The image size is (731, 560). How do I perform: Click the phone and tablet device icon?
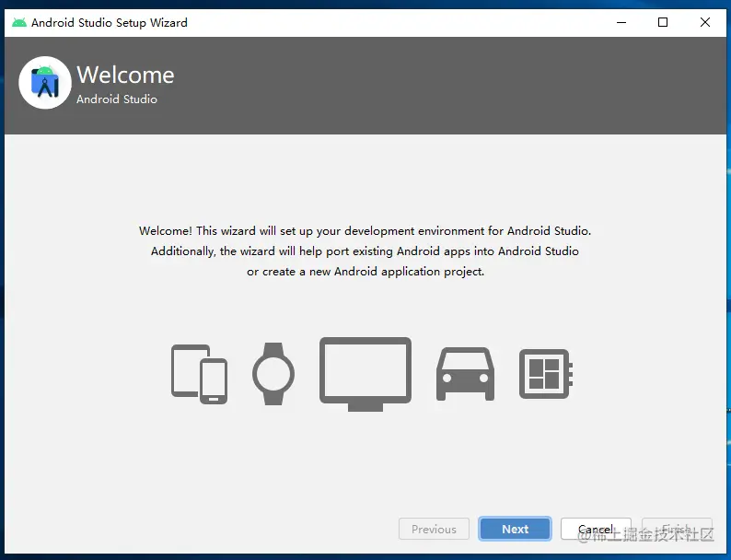(x=199, y=374)
